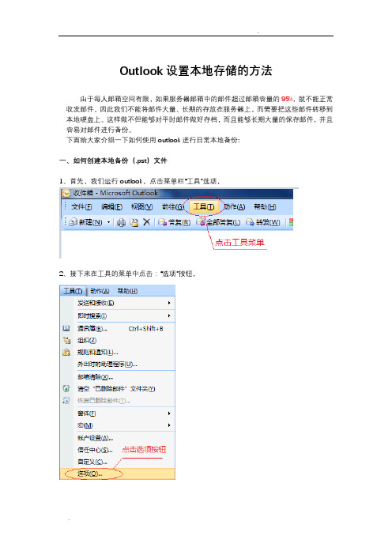Click the address book icon beside 通讯簿
392x555 pixels.
pos(66,328)
